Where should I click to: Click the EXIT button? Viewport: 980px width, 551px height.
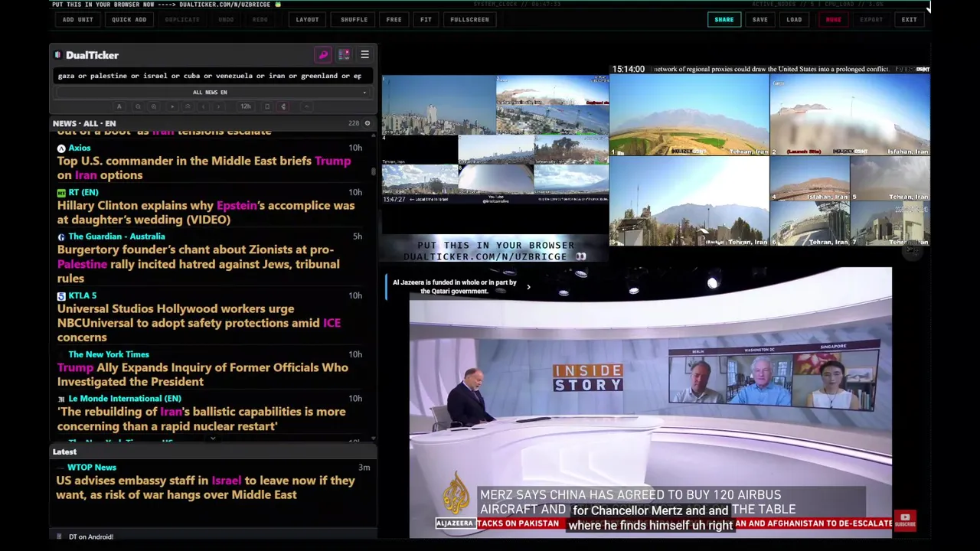click(x=909, y=19)
